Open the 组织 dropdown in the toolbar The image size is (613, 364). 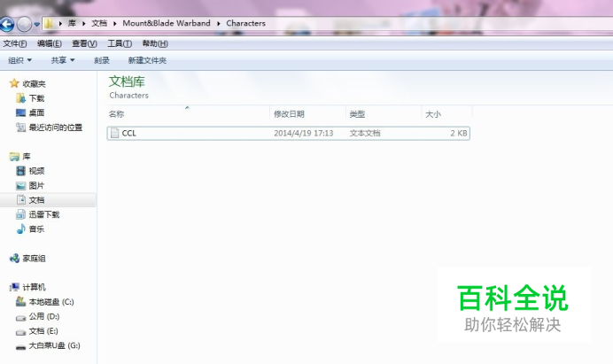(20, 60)
